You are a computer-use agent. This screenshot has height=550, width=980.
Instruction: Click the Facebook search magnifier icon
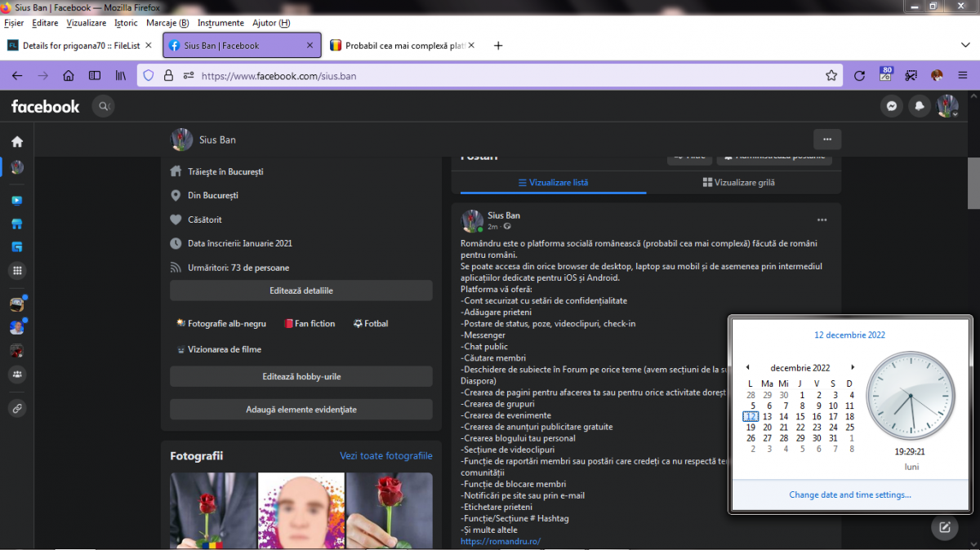pyautogui.click(x=103, y=106)
